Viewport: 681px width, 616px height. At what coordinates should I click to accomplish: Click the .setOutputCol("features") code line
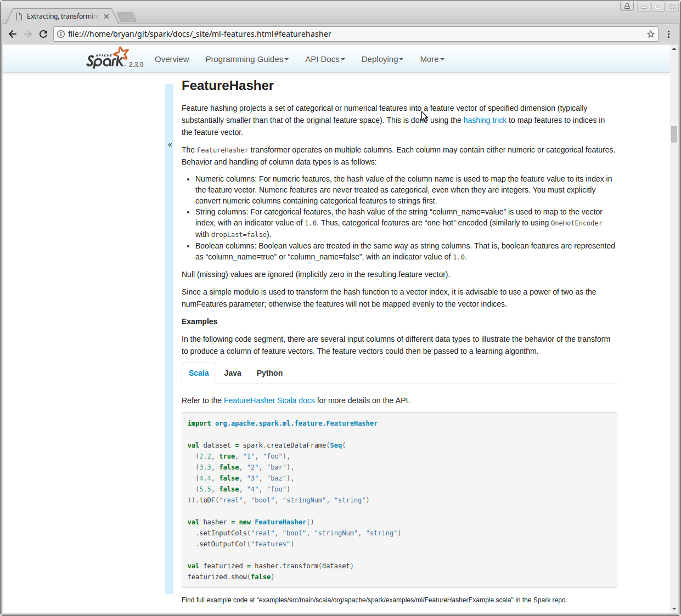(245, 544)
